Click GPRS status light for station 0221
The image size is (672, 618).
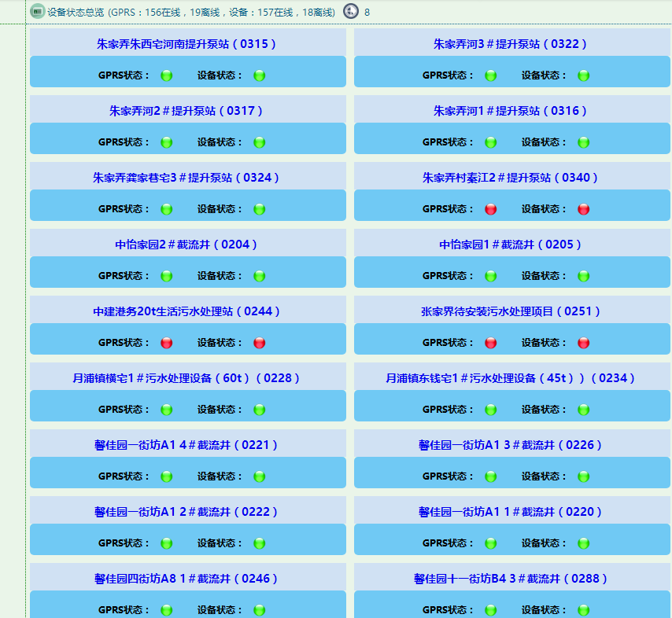click(166, 476)
